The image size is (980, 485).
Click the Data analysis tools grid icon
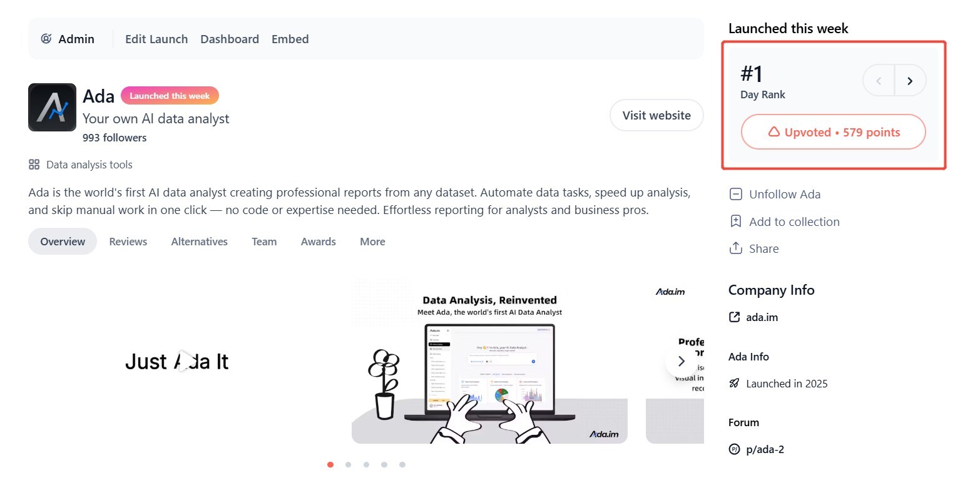pos(34,165)
